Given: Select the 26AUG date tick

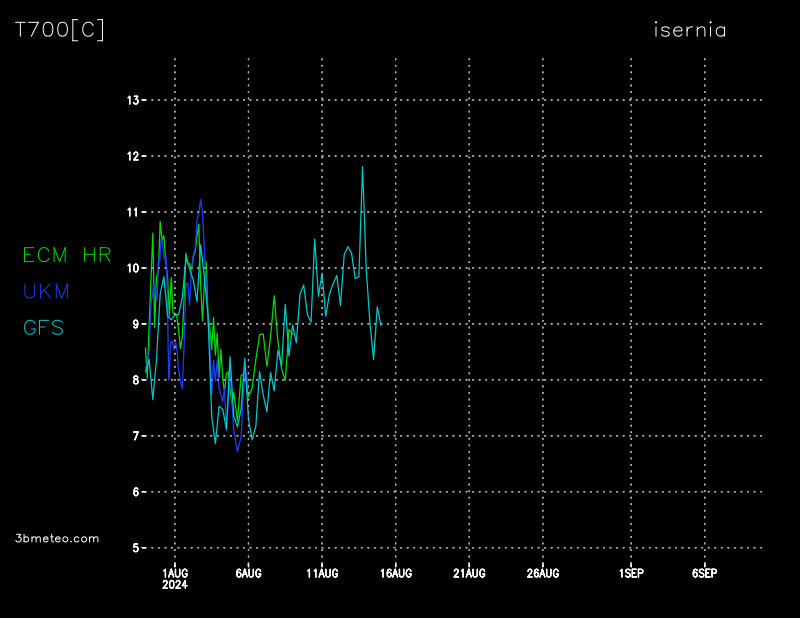Looking at the screenshot, I should (x=543, y=573).
